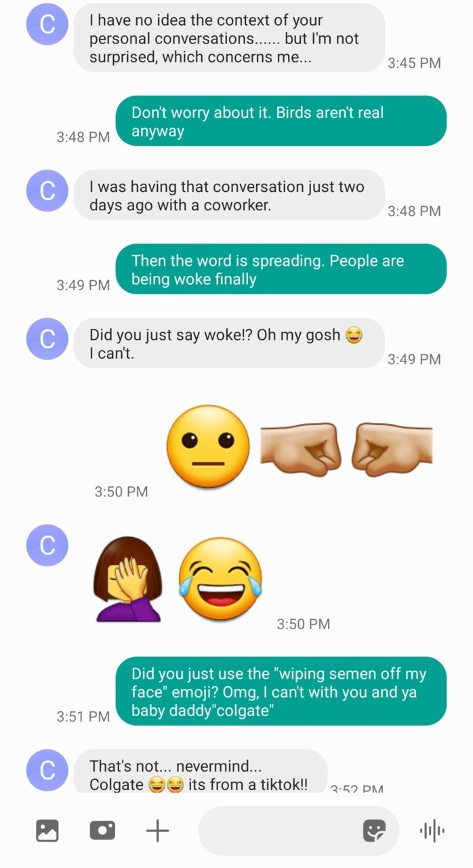Select the 'baby daddy colgate' message bubble
Image resolution: width=473 pixels, height=868 pixels.
281,692
